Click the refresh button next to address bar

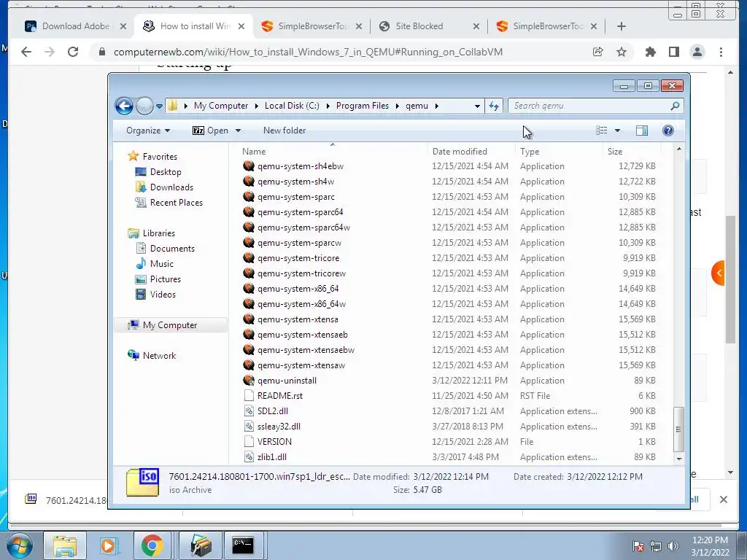coord(494,106)
